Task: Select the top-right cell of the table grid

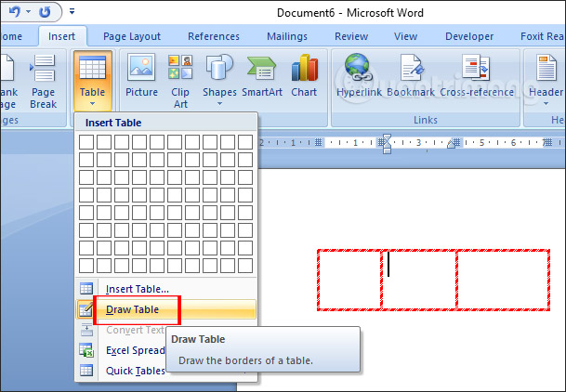Action: tap(245, 142)
